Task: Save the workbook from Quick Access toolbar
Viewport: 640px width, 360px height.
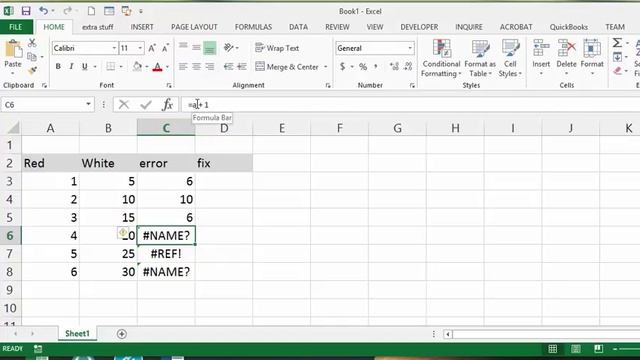Action: [x=26, y=11]
